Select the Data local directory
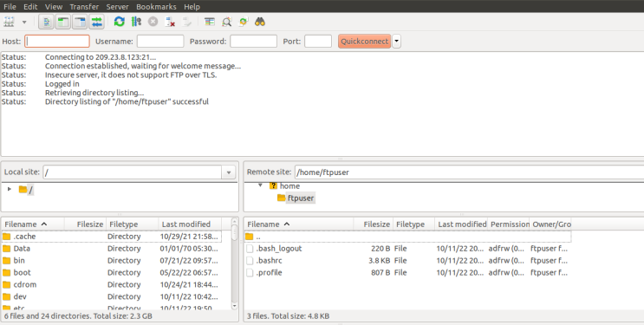Viewport: 644px width, 325px height. (x=111, y=248)
